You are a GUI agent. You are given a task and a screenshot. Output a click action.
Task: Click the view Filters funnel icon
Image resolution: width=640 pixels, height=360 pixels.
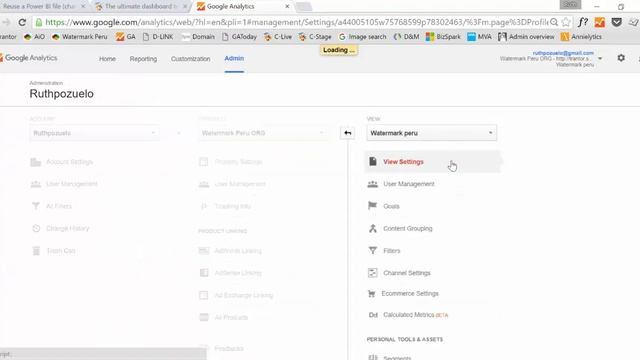tap(373, 250)
